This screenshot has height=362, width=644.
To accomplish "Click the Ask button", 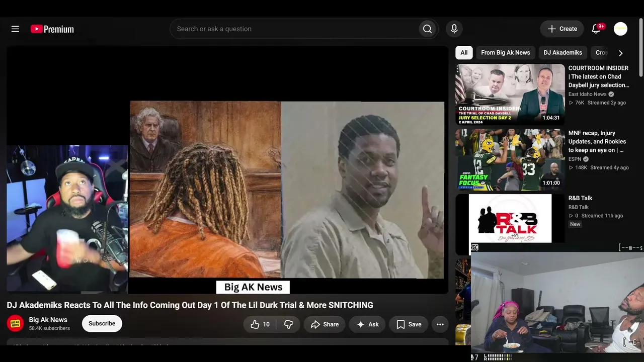I will click(x=367, y=324).
